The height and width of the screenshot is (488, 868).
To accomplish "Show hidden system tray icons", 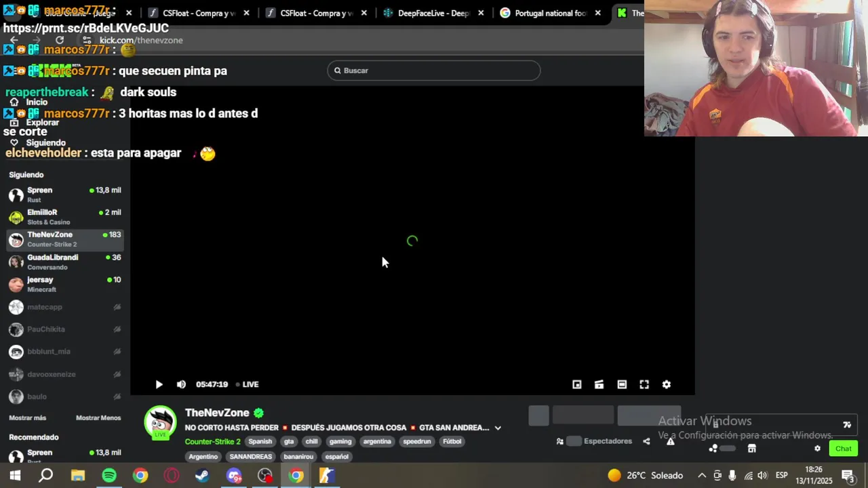I will click(702, 476).
